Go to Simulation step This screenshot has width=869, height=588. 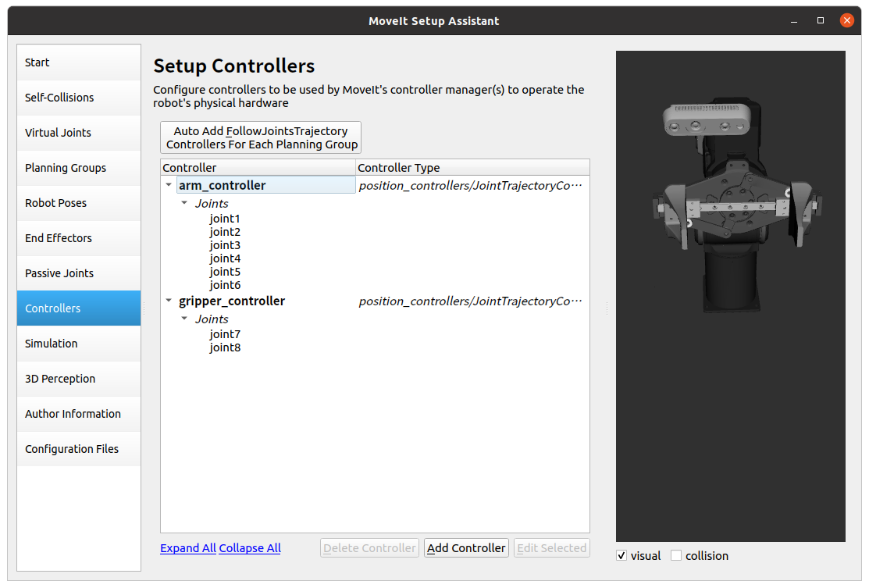point(79,344)
